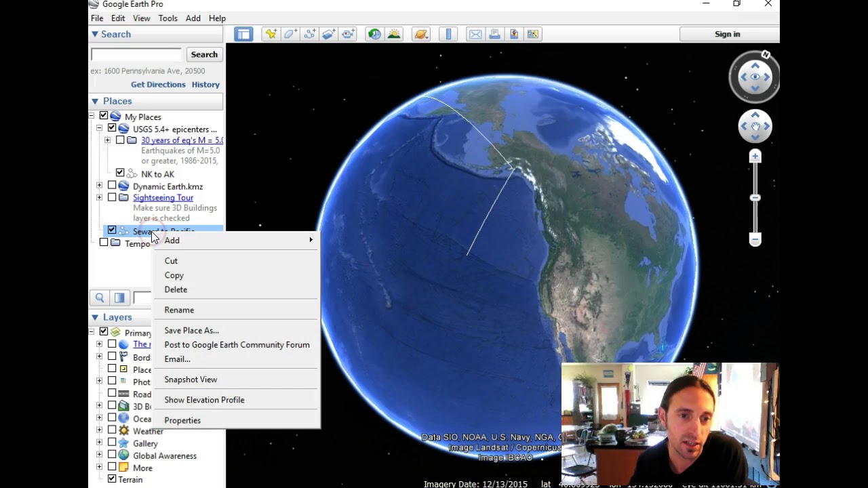Screen dimensions: 868x488
Task: Choose Snapshot View in context menu
Action: click(191, 380)
